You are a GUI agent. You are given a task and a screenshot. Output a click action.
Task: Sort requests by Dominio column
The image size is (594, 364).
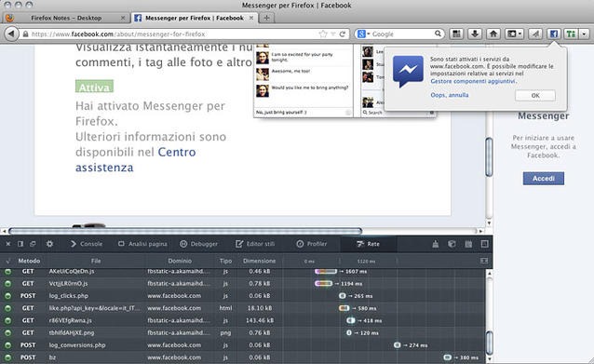[180, 261]
